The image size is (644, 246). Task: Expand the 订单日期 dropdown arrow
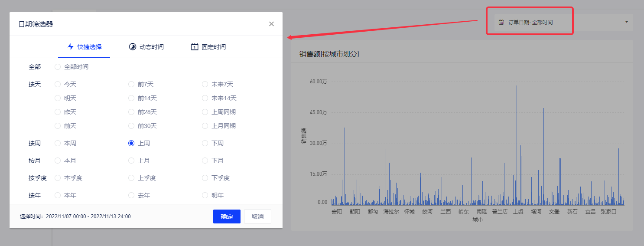click(626, 22)
